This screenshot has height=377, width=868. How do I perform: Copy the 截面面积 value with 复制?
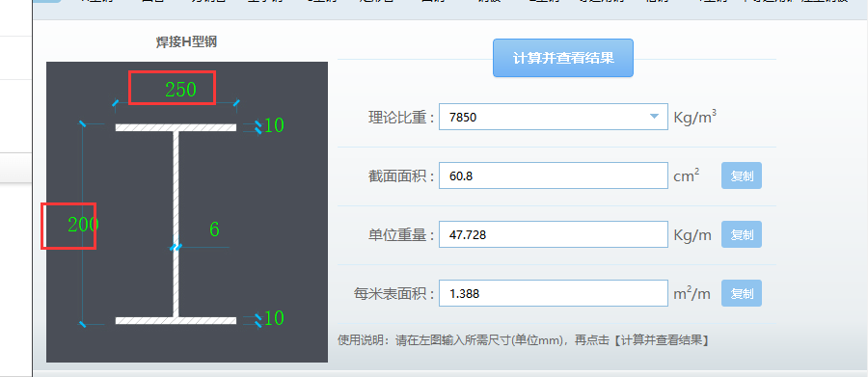[742, 176]
